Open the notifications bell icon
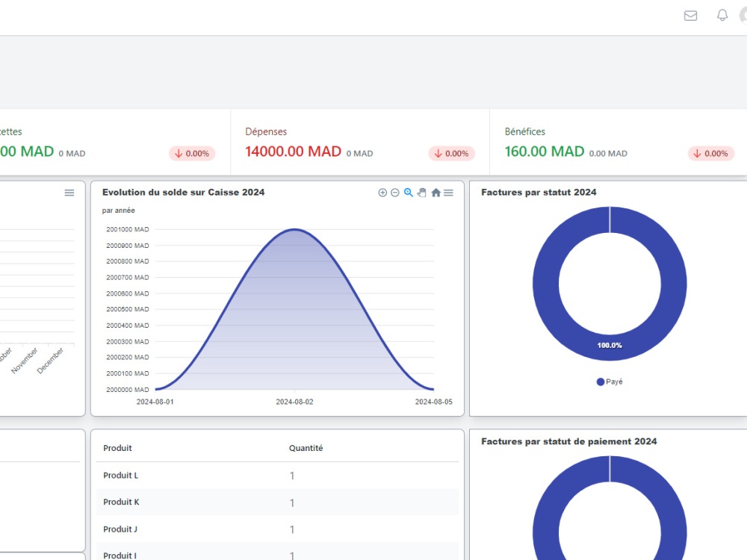The height and width of the screenshot is (560, 747). point(722,15)
